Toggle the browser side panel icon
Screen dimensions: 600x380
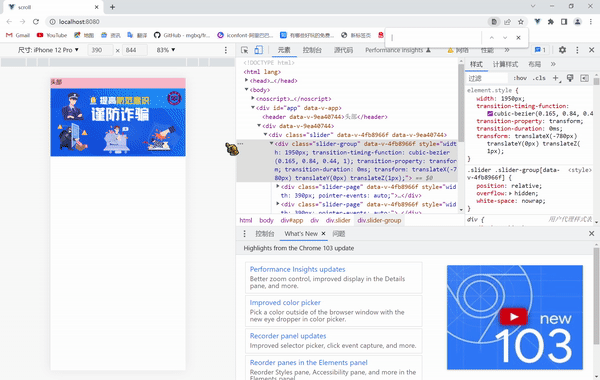pos(564,22)
